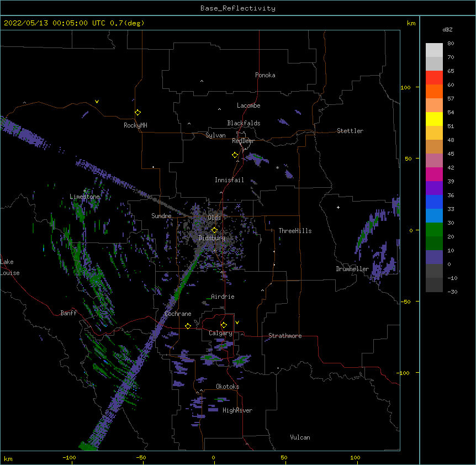Screen dimensions: 476x465
Task: Click the Vulcan town label
Action: point(300,437)
